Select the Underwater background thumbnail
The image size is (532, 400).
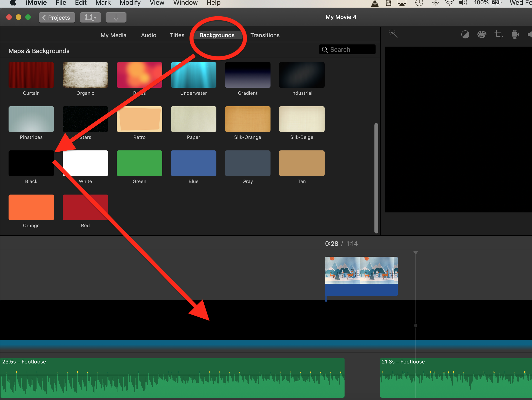click(x=193, y=75)
